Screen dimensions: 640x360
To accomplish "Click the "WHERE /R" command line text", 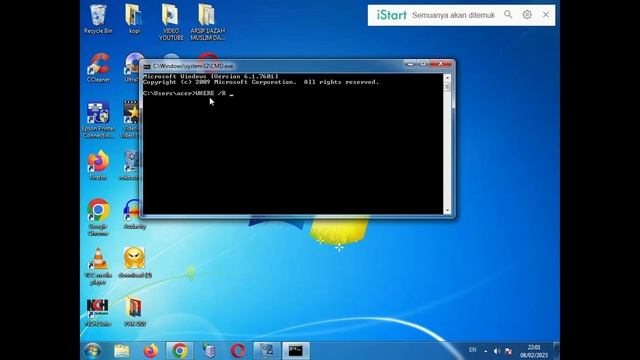I will click(x=211, y=93).
